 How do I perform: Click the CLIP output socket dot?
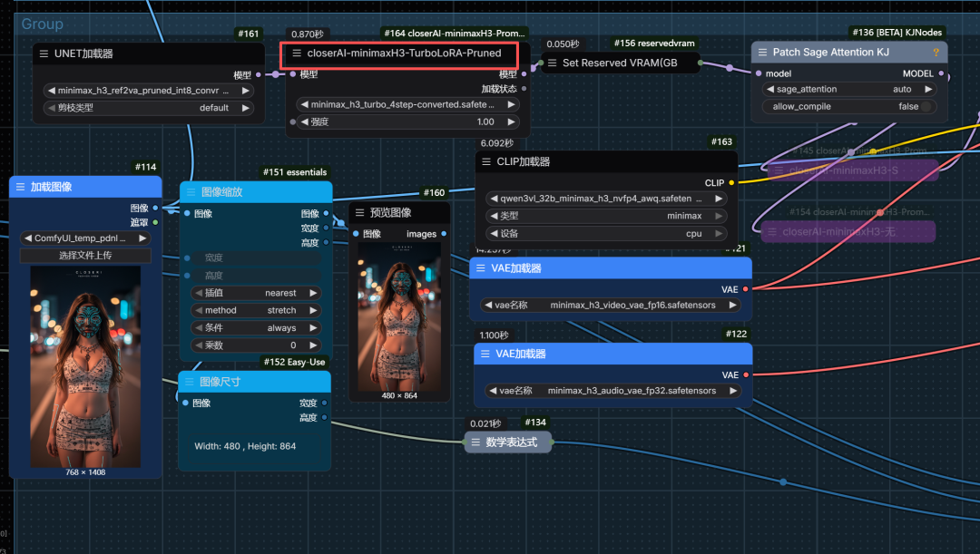tap(731, 183)
